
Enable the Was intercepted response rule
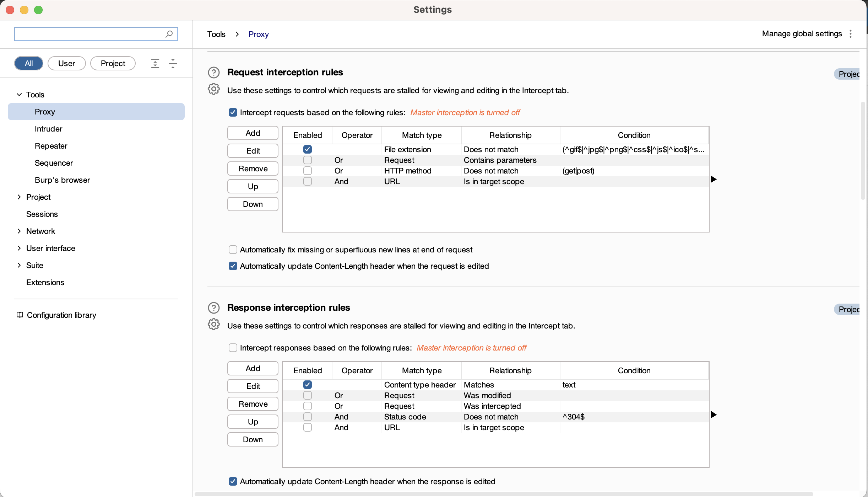click(x=308, y=406)
